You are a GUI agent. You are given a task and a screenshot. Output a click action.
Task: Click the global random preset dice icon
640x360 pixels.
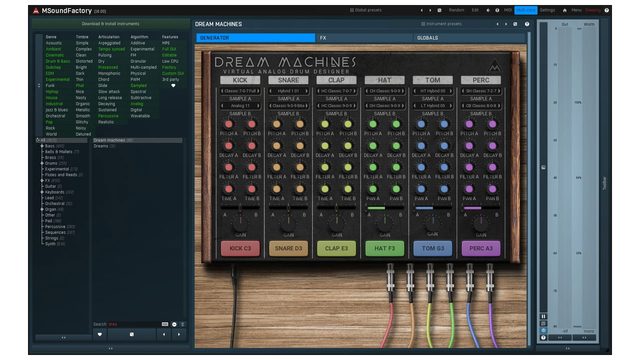point(440,10)
